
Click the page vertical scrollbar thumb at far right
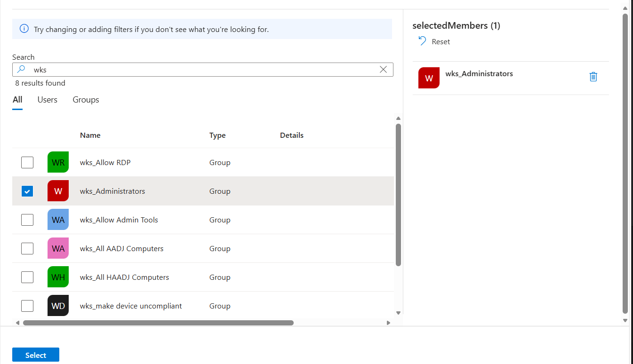coord(625,163)
